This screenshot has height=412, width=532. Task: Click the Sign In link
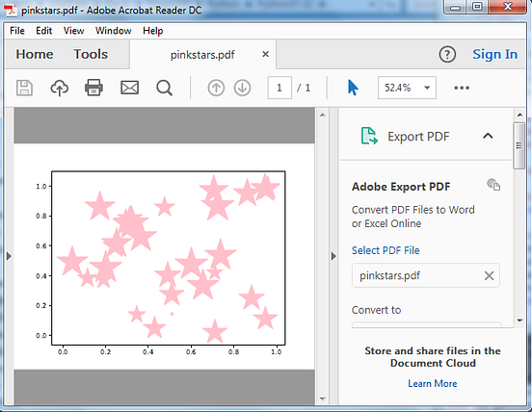pyautogui.click(x=495, y=54)
